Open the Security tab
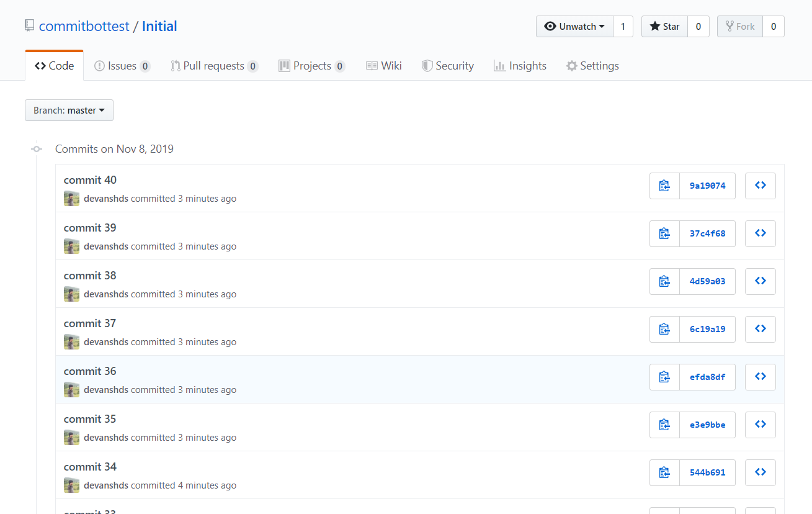 coord(448,66)
